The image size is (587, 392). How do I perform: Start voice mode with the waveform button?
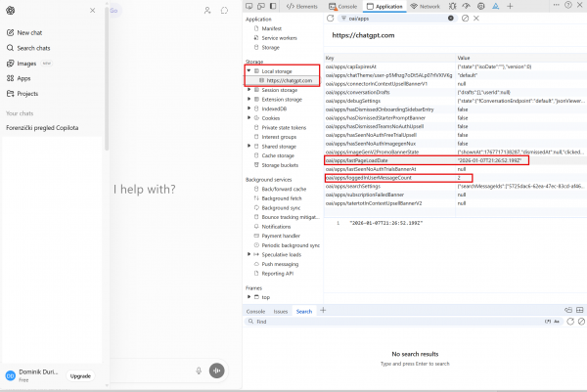click(216, 370)
